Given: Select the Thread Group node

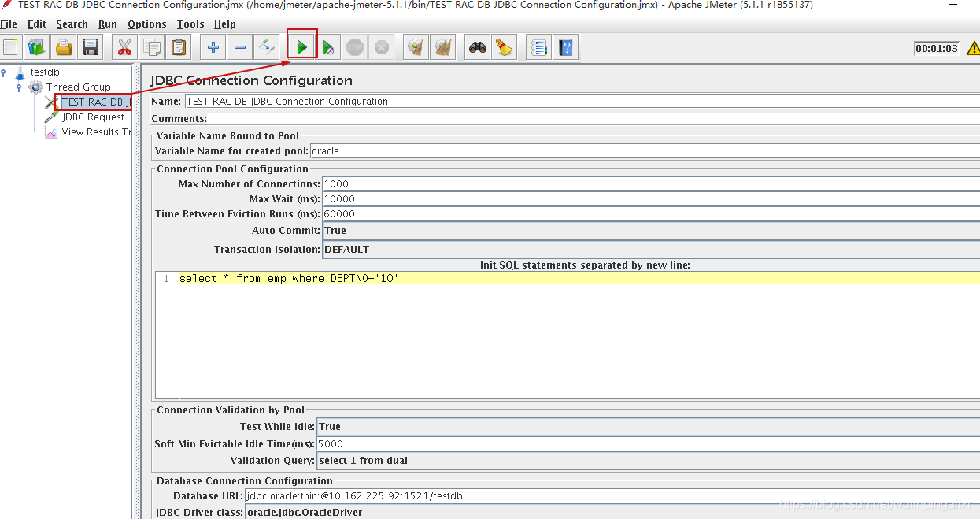Looking at the screenshot, I should point(78,87).
